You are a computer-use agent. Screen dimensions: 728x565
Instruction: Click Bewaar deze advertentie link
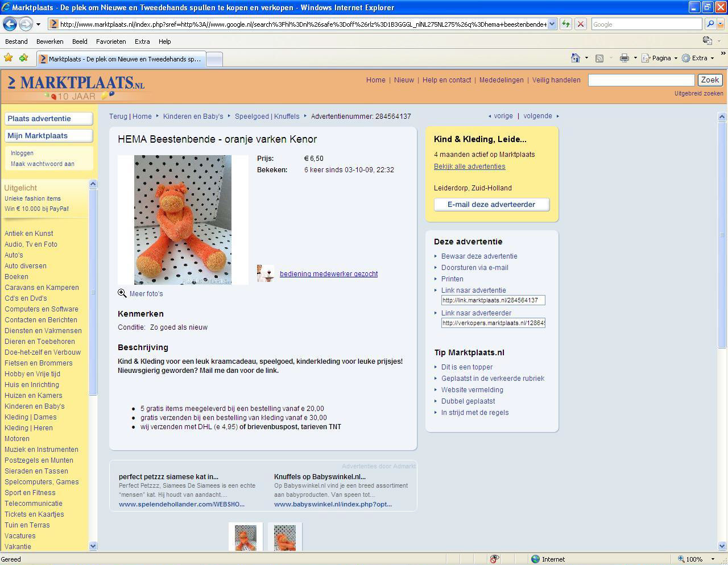[x=479, y=256]
